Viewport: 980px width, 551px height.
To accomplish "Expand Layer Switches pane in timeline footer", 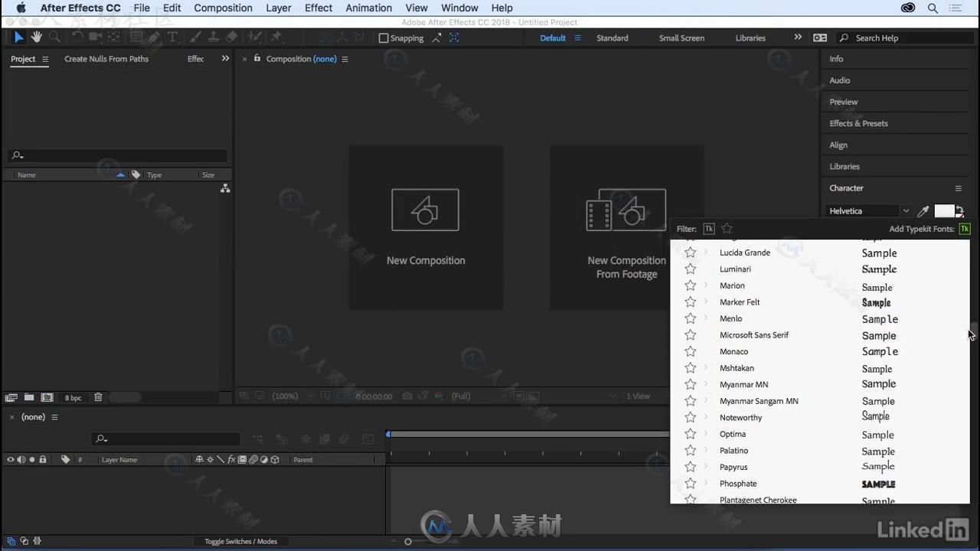I will click(x=11, y=541).
